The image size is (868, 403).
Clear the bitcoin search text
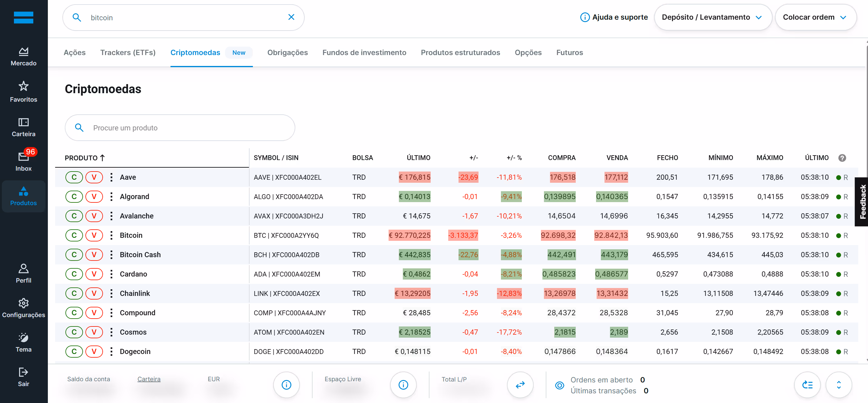click(291, 17)
